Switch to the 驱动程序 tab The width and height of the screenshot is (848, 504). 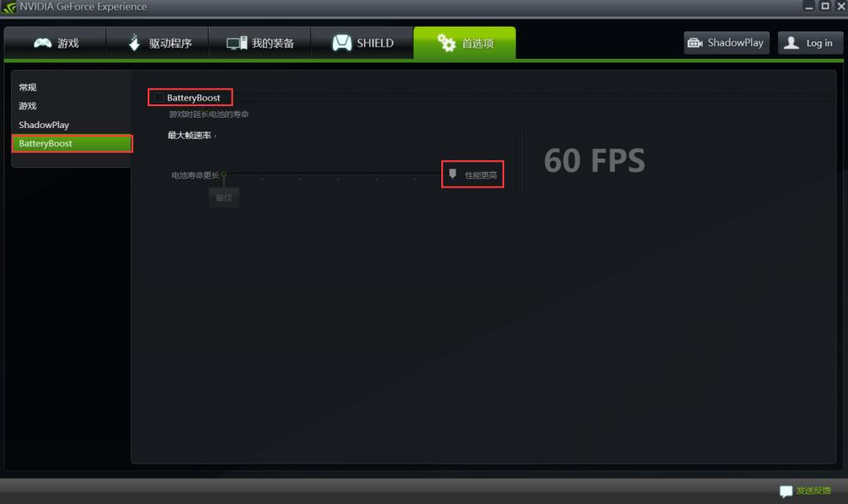click(157, 42)
